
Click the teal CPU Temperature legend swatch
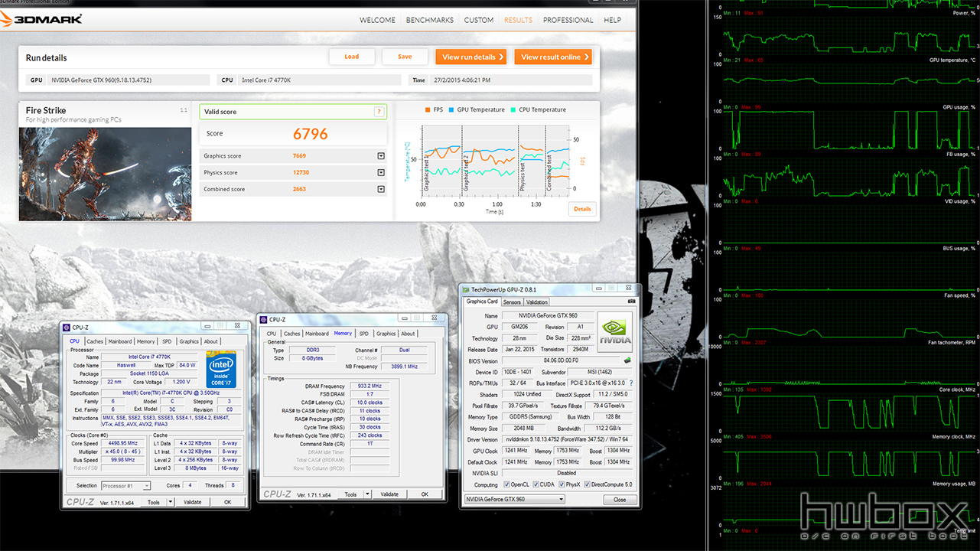point(513,109)
